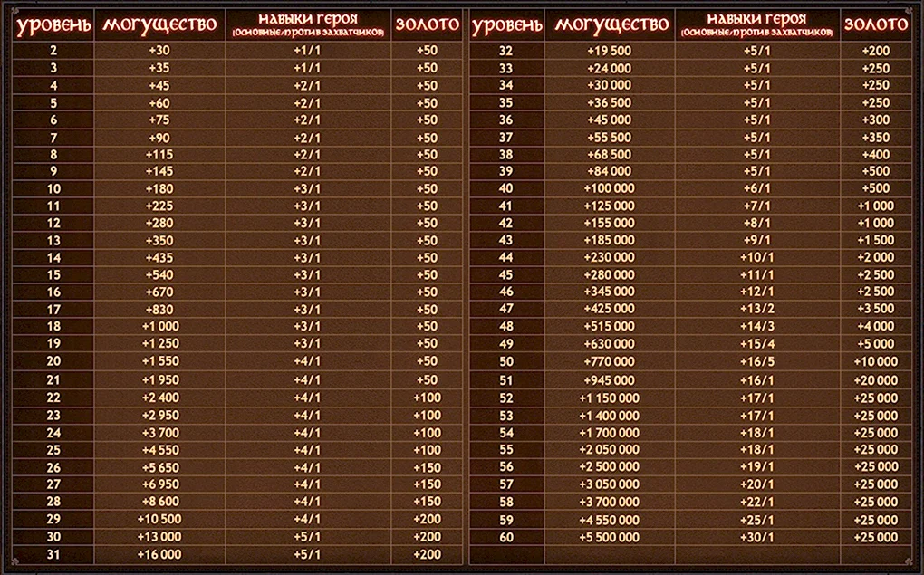Select the level number 27 cell
924x575 pixels.
coord(53,484)
